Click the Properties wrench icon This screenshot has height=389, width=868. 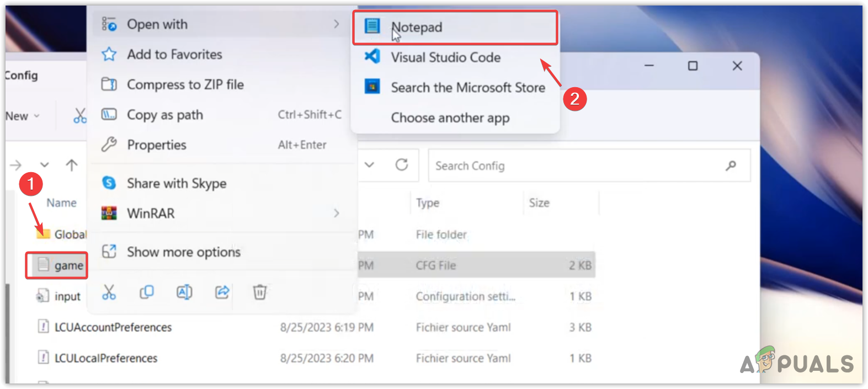pos(109,144)
